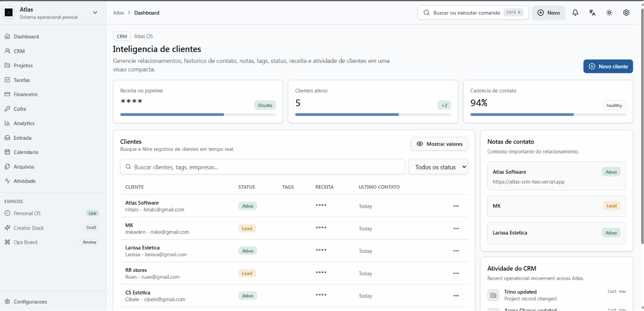Click the Calendario calendar icon in sidebar
The image size is (644, 311).
pyautogui.click(x=7, y=152)
